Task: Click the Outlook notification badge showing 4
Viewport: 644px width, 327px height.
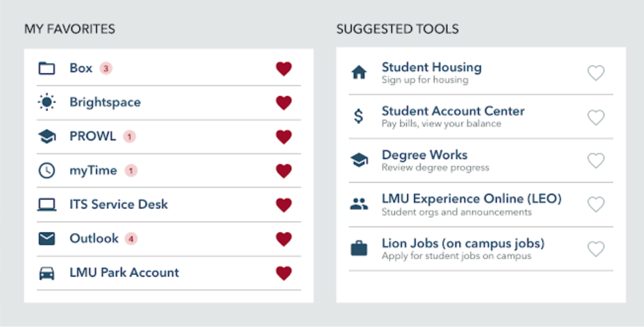Action: 131,239
